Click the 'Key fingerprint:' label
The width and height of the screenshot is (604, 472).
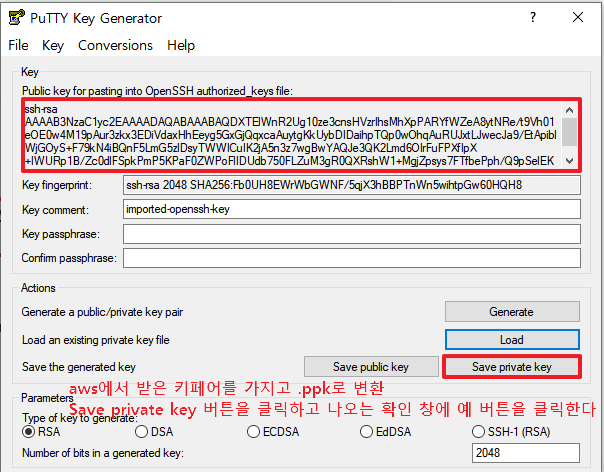[57, 185]
